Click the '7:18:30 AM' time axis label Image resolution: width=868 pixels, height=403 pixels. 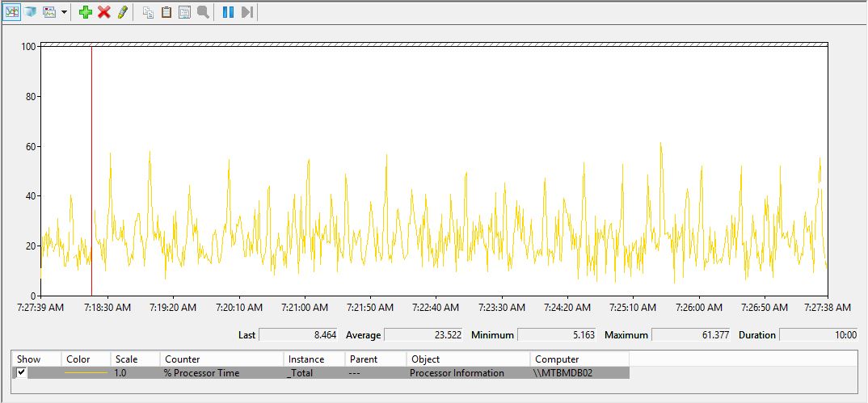tap(107, 308)
